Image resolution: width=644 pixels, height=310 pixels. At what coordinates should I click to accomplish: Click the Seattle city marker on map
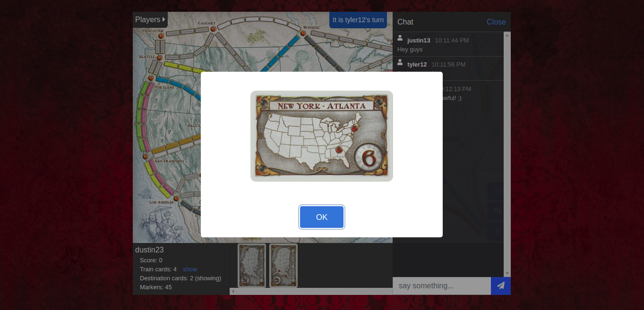tap(159, 58)
